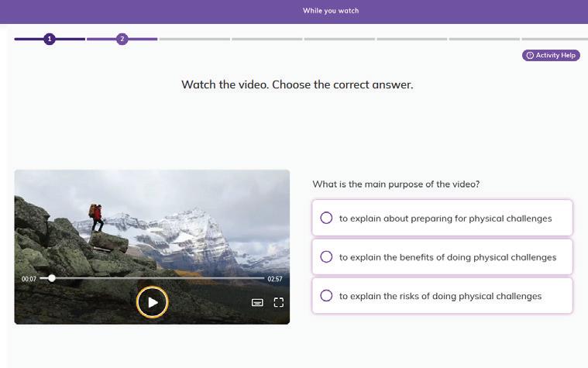Click the video thumbnail of the hiker
Screen dimensions: 588x368
[152, 225]
